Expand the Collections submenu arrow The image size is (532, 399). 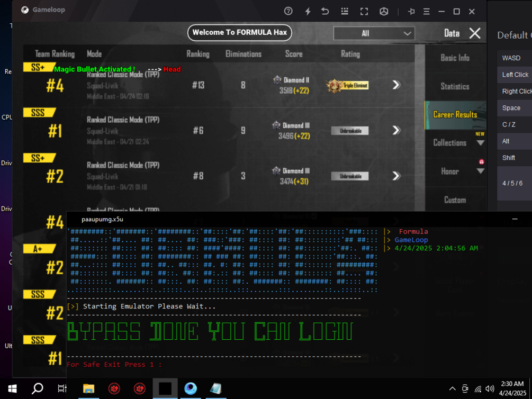pos(481,143)
